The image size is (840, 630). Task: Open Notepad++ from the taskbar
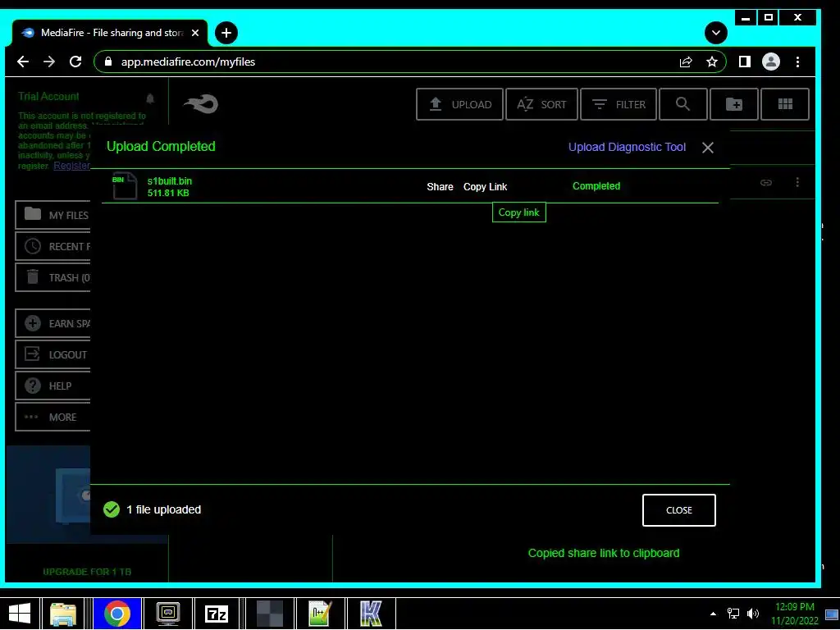[x=320, y=614]
